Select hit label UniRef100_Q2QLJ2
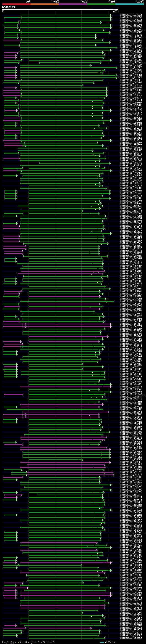Image resolution: width=146 pixels, height=644 pixels. click(131, 603)
